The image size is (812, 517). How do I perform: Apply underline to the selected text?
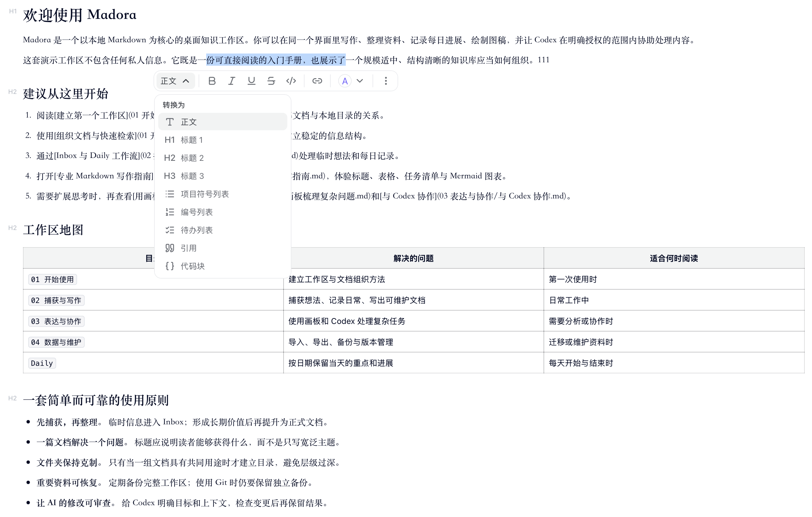point(251,81)
